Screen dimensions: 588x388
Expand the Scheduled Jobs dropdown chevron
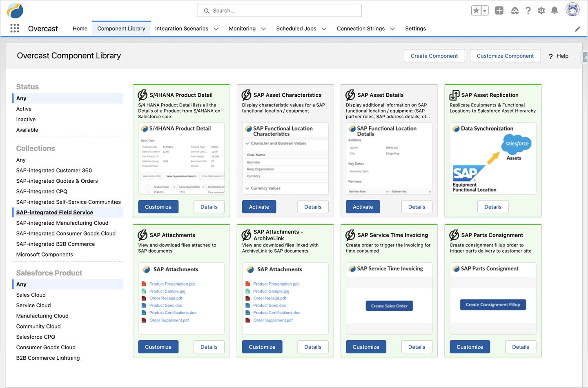tap(324, 29)
